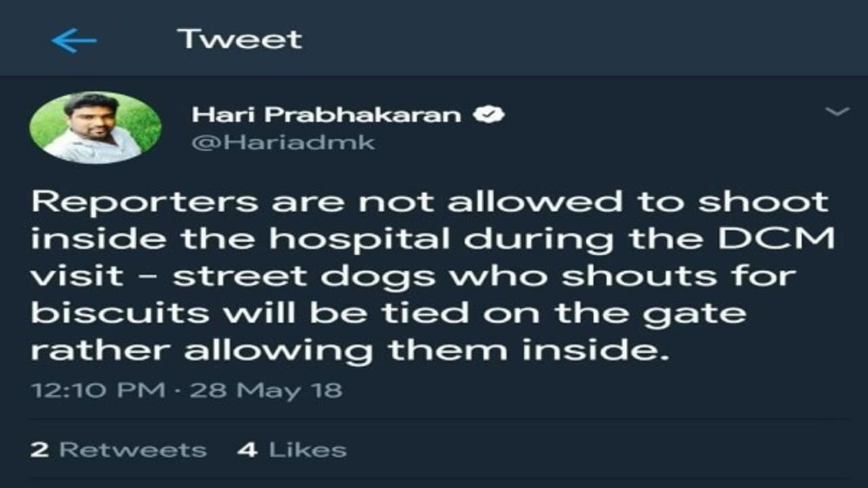The height and width of the screenshot is (488, 868).
Task: Open the Hari Prabhakaran display name
Action: tap(327, 115)
